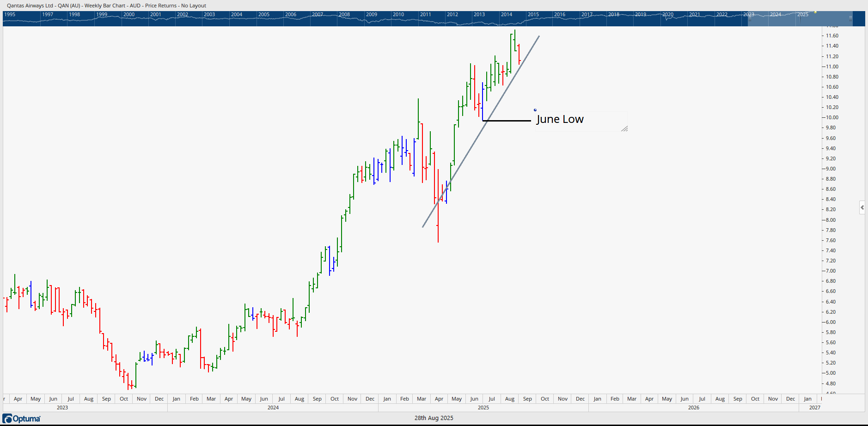Click the Jan 2024 month label on time axis
The image size is (868, 426).
point(176,399)
